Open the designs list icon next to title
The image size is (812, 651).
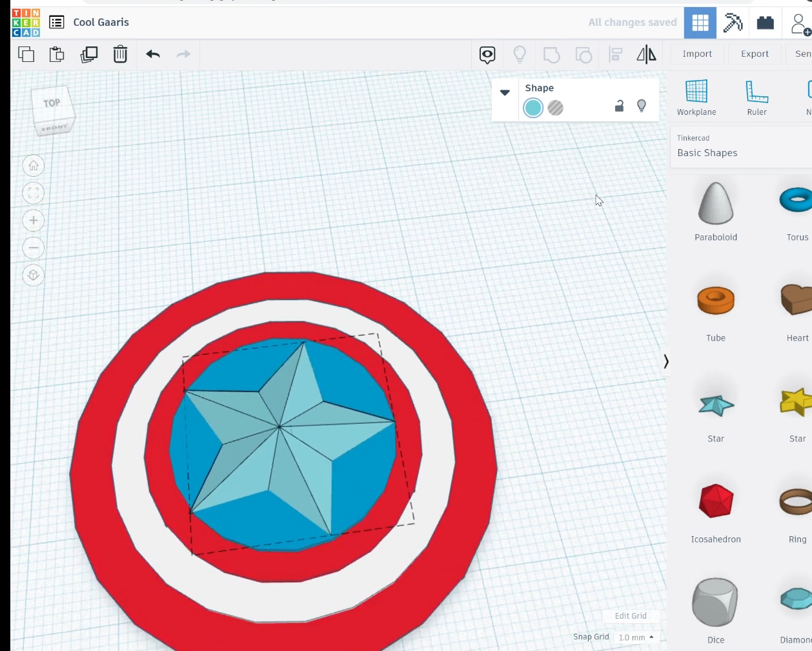click(x=57, y=23)
